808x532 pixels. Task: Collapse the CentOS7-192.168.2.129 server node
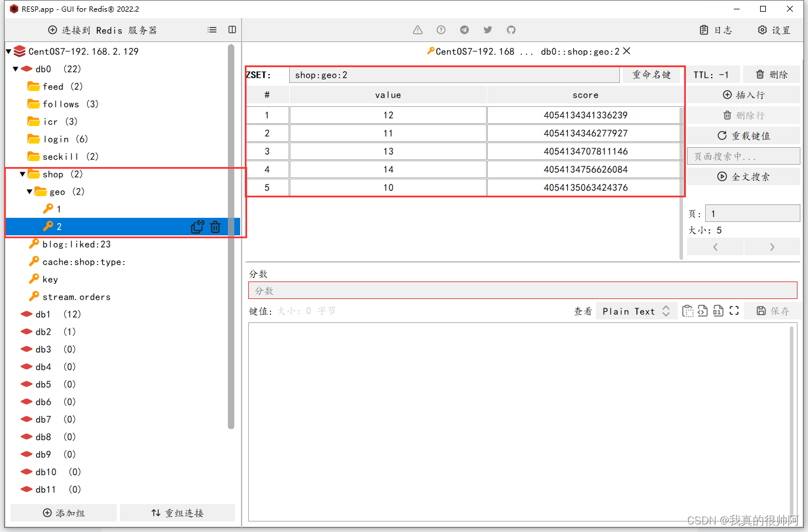click(8, 51)
